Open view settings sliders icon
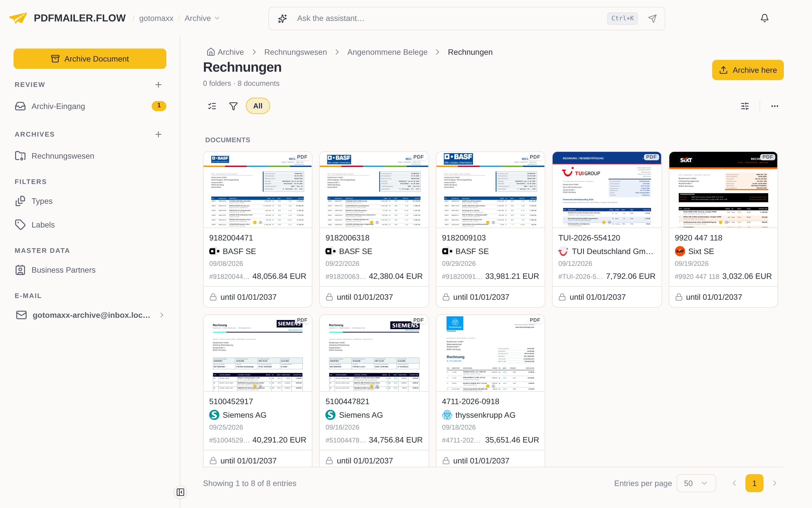This screenshot has height=508, width=812. click(x=745, y=106)
